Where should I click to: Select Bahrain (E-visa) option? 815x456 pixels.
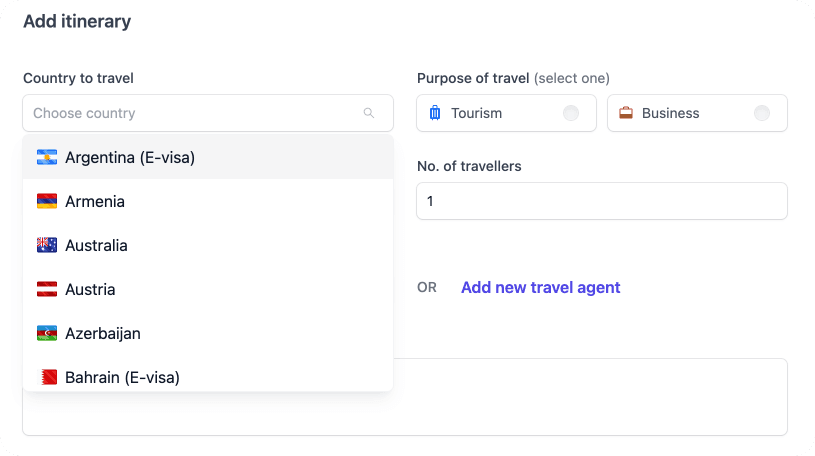tap(122, 377)
